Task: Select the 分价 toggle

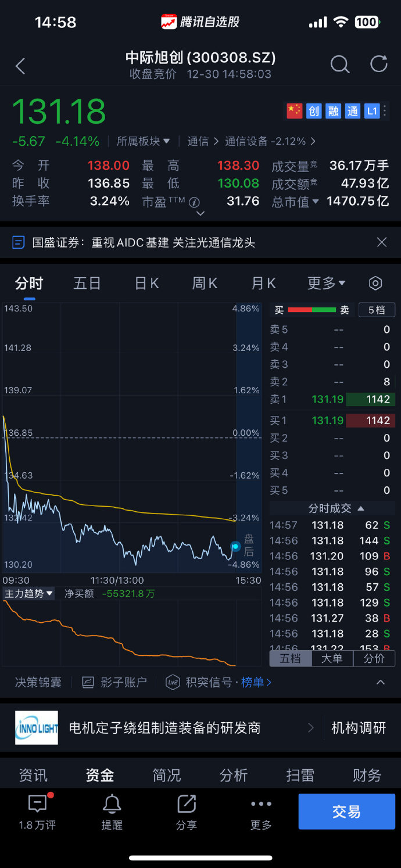Action: (374, 658)
